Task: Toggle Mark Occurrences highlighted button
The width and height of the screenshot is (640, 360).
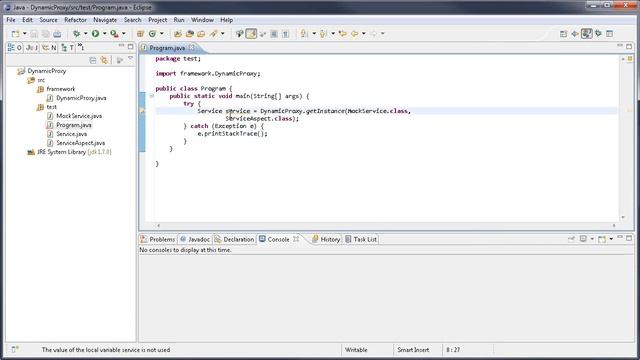Action: tap(251, 33)
